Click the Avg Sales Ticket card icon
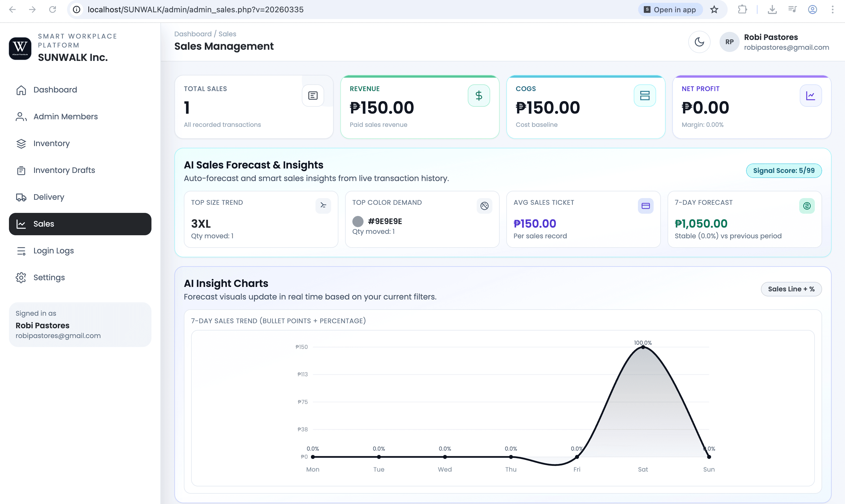The height and width of the screenshot is (504, 845). 646,205
